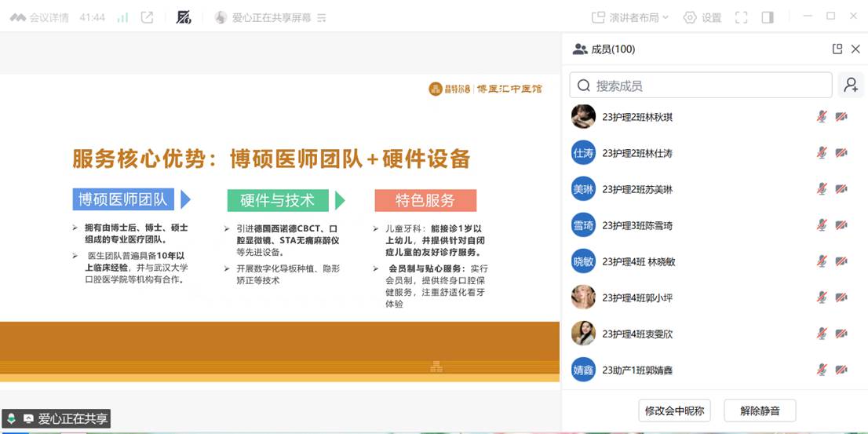
Task: Toggle camera icon of 23护理2班苏美琳
Action: [x=841, y=189]
